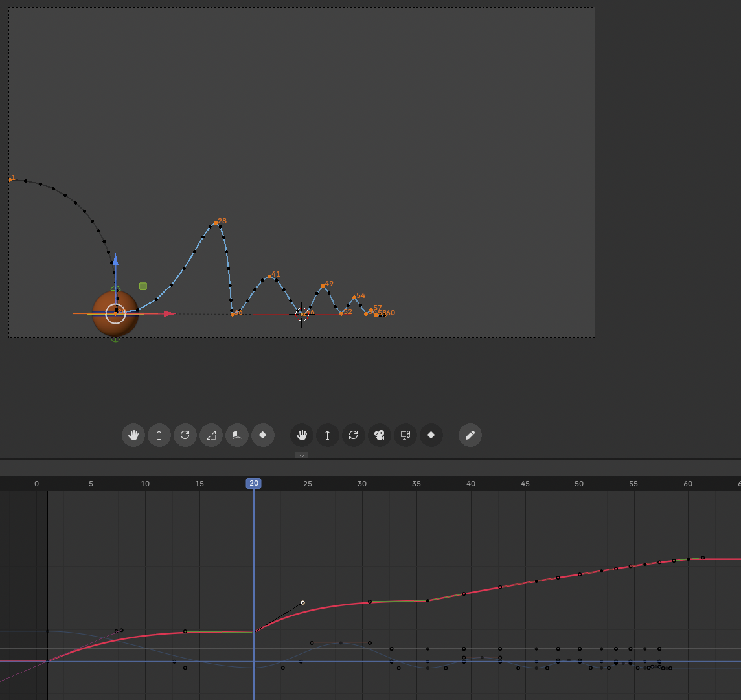Click the motion path keyframe label 52
Screen dimensions: 741x700
pyautogui.click(x=348, y=311)
